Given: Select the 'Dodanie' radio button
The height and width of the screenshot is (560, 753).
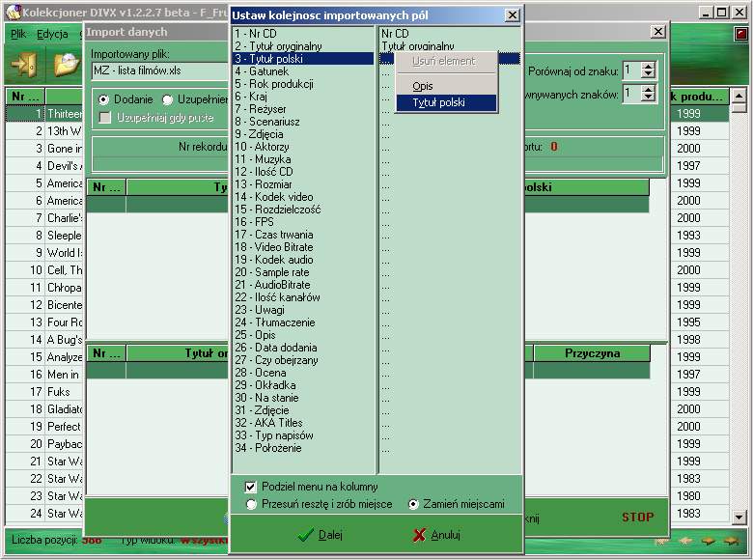Looking at the screenshot, I should click(x=104, y=99).
